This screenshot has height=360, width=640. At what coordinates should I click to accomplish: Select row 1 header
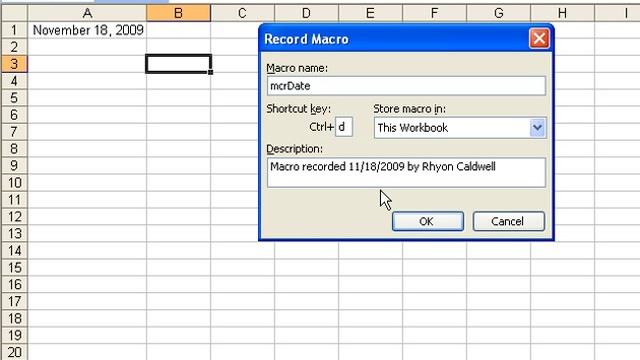(x=14, y=30)
